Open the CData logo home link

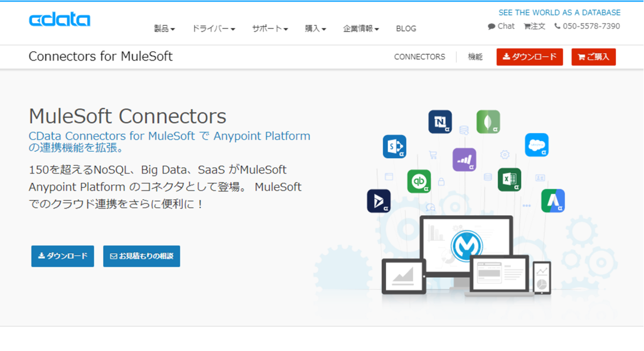[x=60, y=20]
